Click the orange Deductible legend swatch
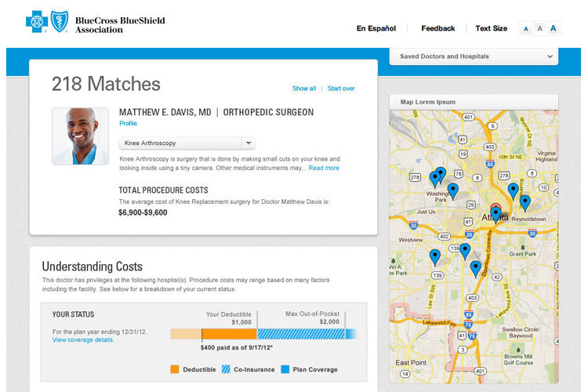The image size is (588, 392). click(x=174, y=369)
